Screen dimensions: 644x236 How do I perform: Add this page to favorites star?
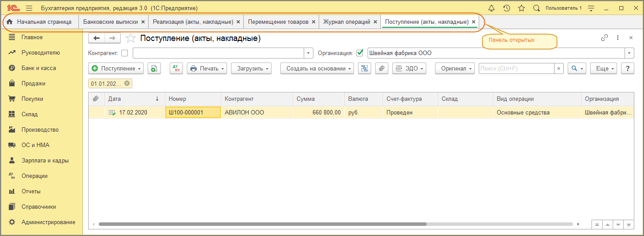pyautogui.click(x=130, y=38)
